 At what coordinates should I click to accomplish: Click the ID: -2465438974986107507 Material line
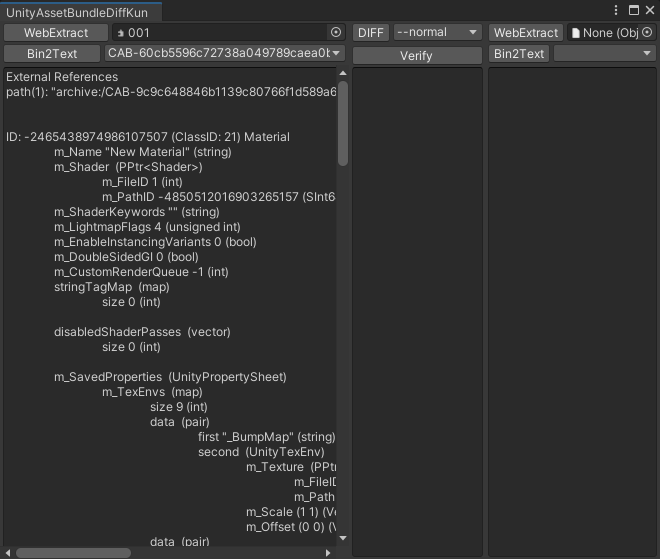(148, 137)
